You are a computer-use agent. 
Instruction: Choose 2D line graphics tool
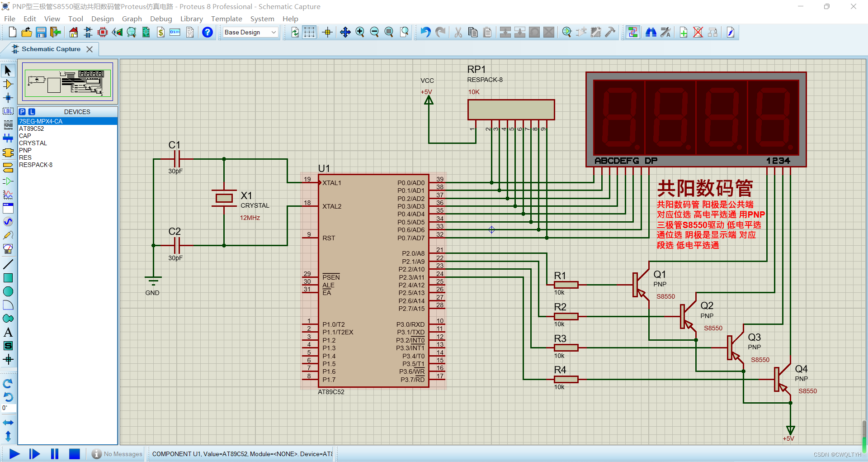(8, 264)
